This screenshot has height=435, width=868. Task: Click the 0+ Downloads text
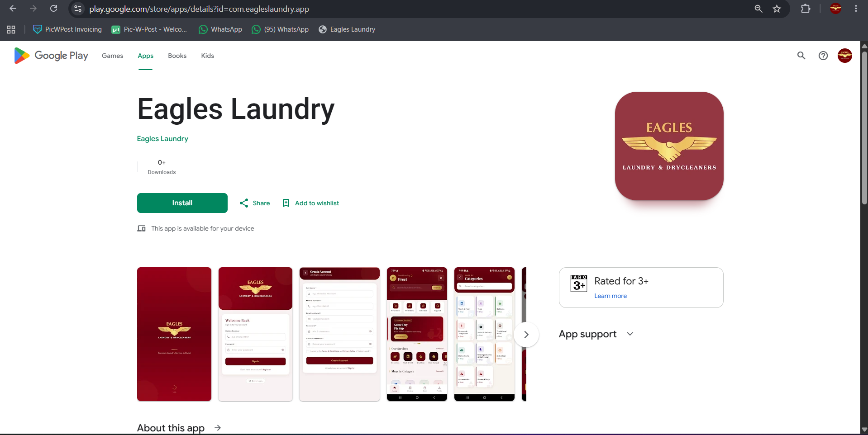(x=162, y=167)
